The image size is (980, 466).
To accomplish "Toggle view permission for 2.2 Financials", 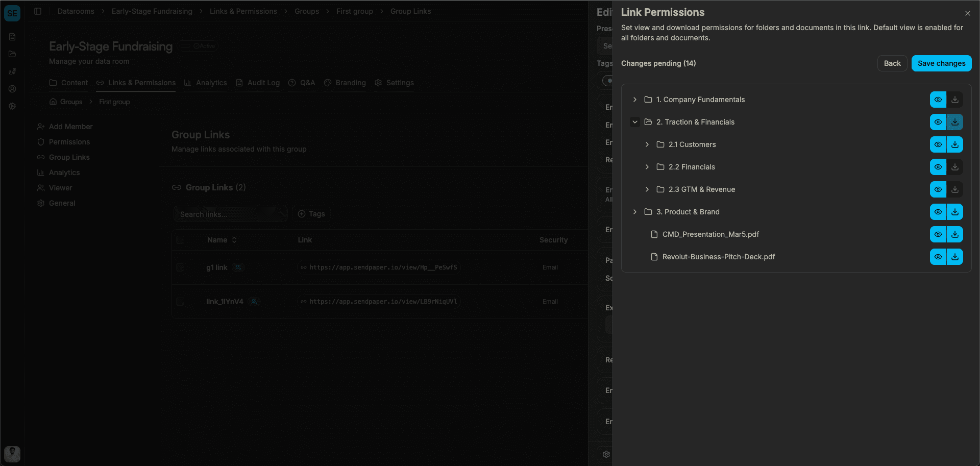I will (x=938, y=167).
